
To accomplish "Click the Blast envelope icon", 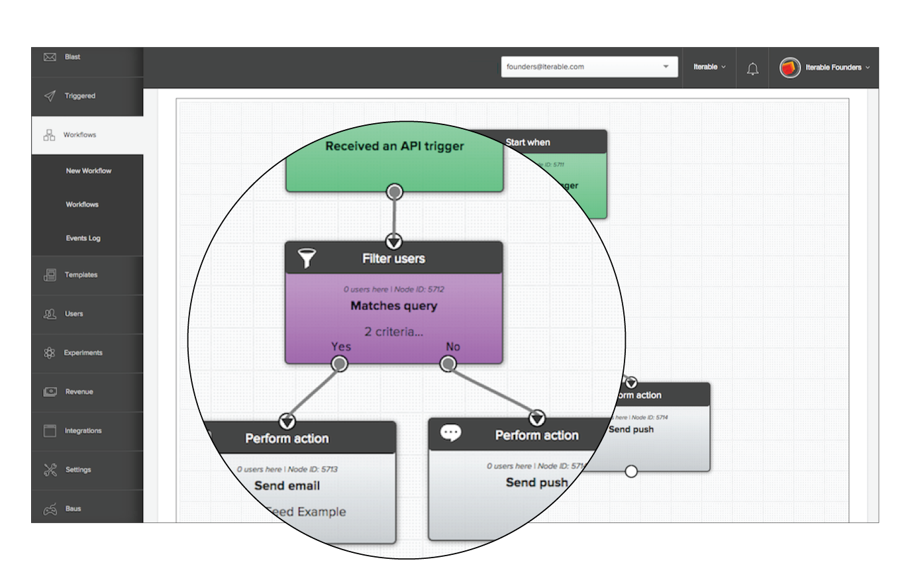I will 50,58.
